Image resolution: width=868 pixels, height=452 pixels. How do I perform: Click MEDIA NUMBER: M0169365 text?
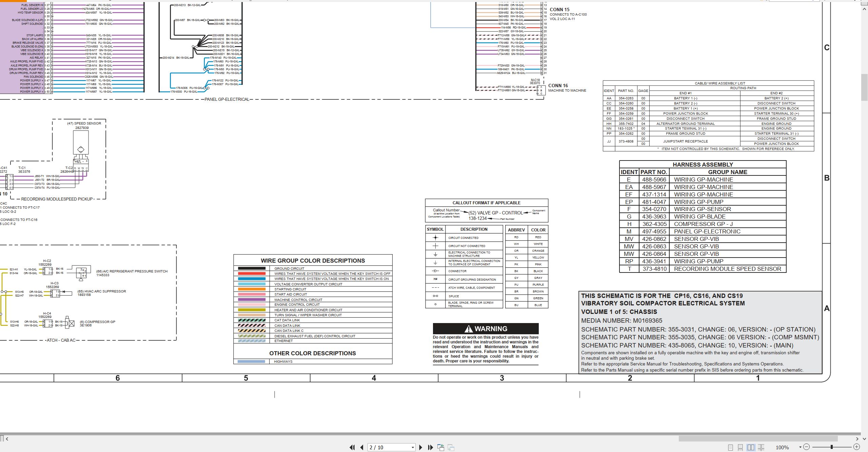point(622,321)
